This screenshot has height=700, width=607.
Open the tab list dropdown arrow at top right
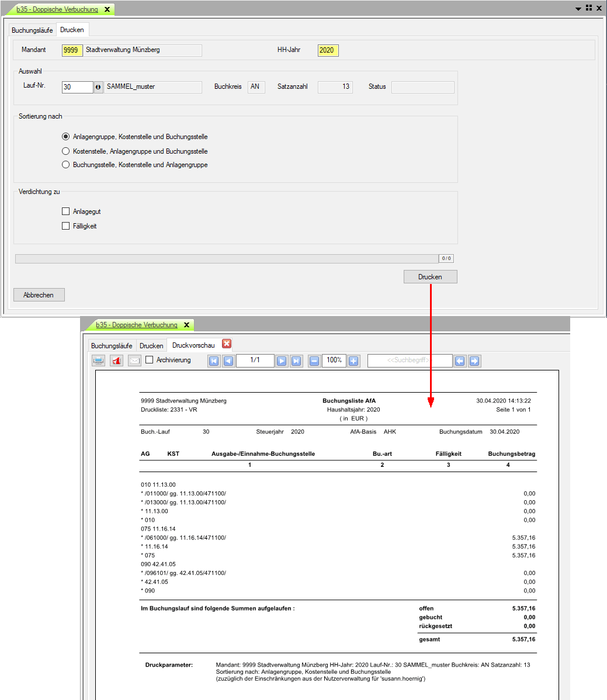tap(578, 9)
